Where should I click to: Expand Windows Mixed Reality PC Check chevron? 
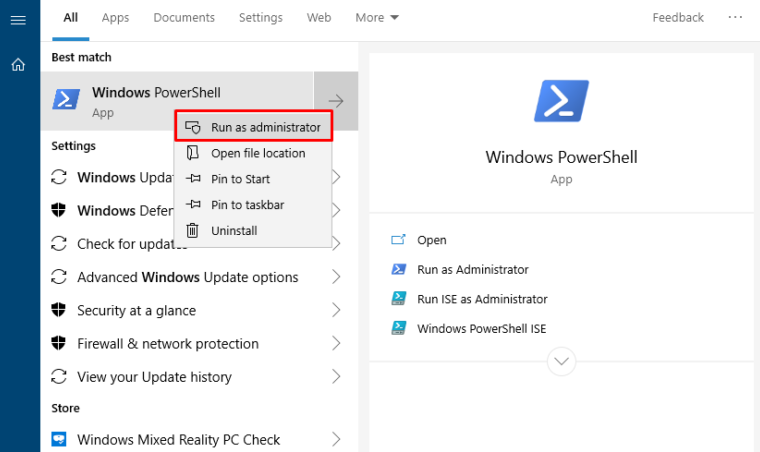[x=336, y=439]
